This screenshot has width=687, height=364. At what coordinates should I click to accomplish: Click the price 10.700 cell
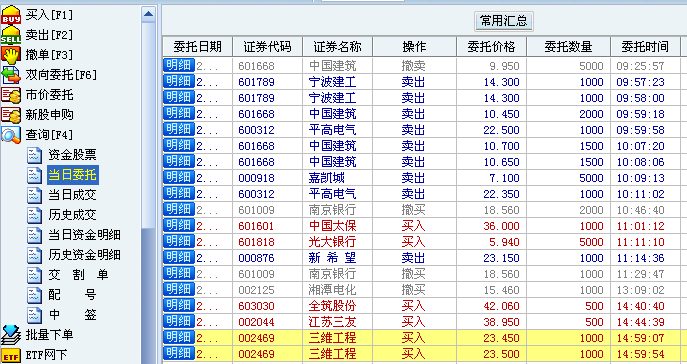click(x=501, y=146)
